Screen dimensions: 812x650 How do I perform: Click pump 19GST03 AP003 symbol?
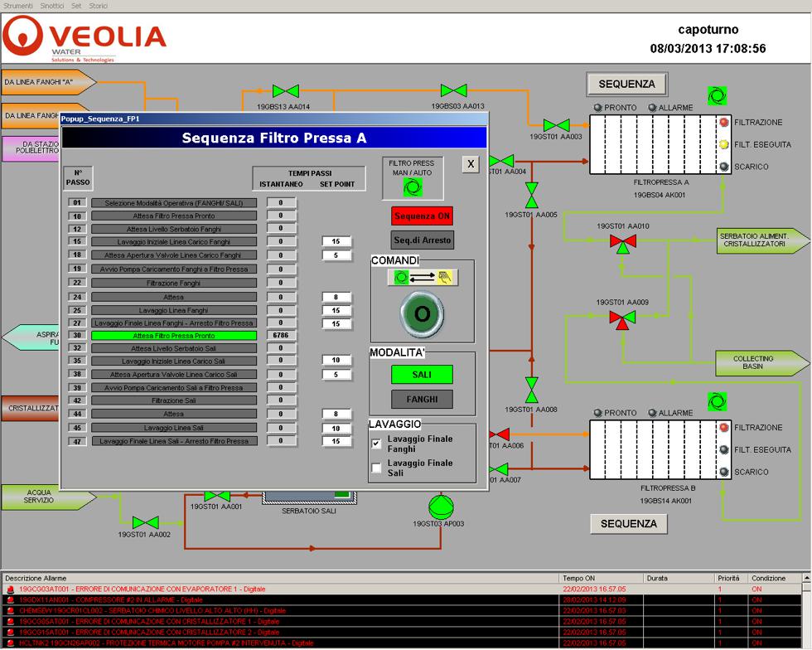click(x=438, y=505)
